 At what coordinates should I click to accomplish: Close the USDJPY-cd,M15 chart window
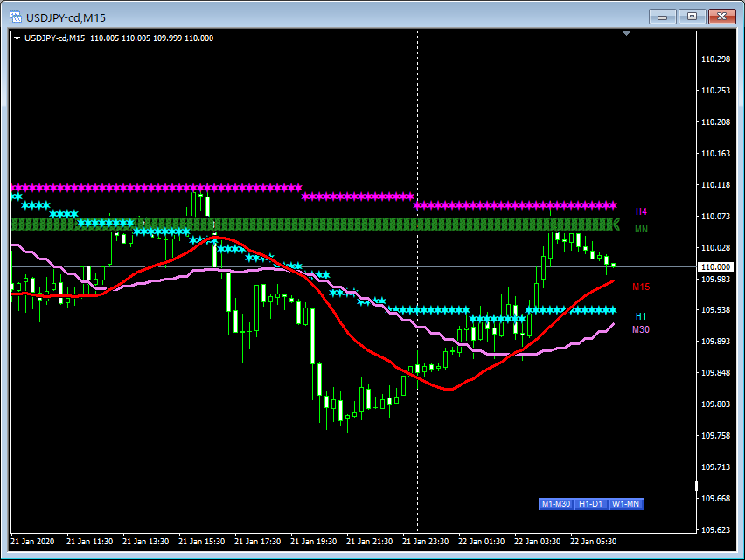(x=722, y=16)
